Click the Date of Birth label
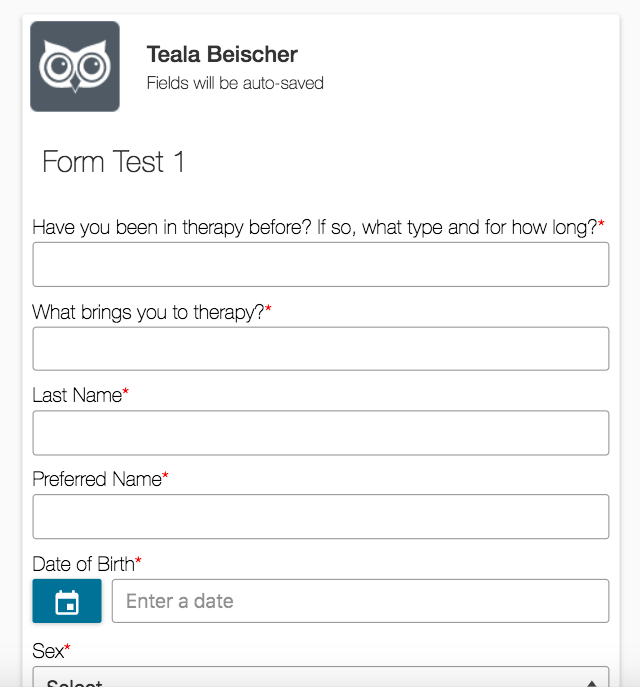 [x=84, y=564]
